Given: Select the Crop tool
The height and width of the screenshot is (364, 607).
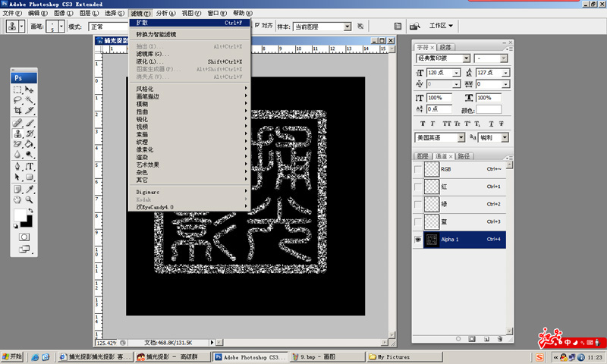Looking at the screenshot, I should pos(17,111).
